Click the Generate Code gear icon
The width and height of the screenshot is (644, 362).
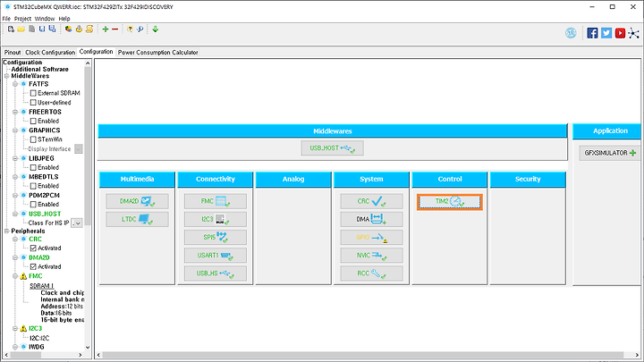[x=79, y=29]
